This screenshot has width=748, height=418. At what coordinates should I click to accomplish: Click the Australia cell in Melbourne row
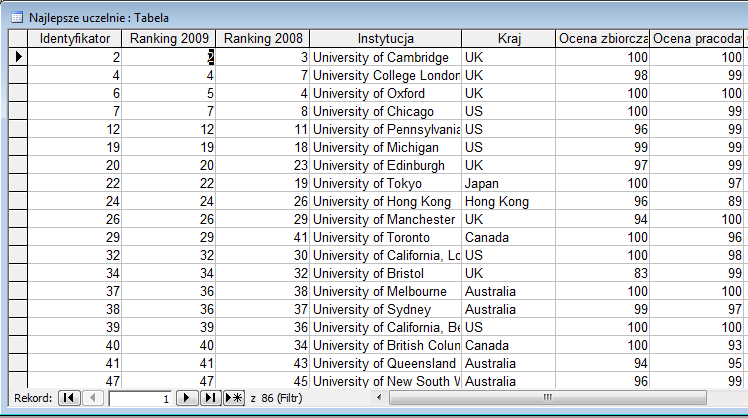509,292
